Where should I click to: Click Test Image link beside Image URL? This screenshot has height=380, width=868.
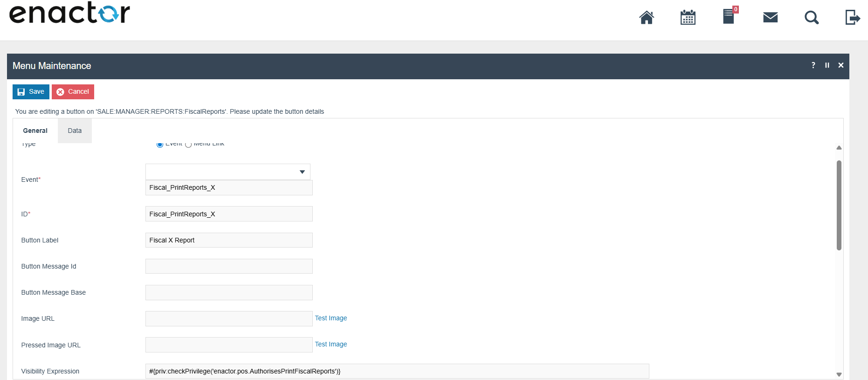[331, 318]
